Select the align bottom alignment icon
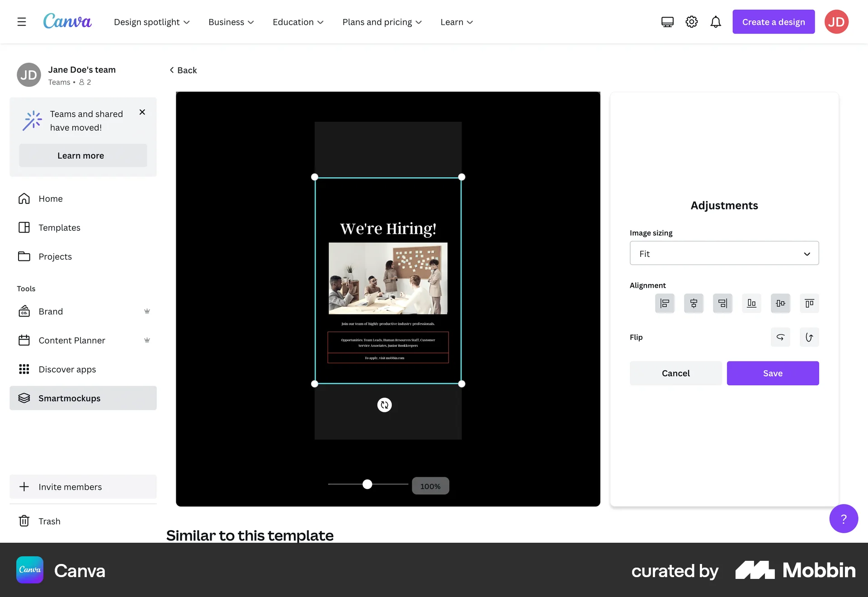The image size is (868, 597). coord(751,303)
